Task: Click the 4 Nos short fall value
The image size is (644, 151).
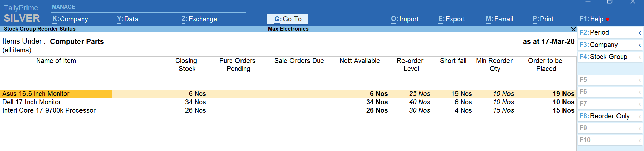Action: pyautogui.click(x=463, y=110)
